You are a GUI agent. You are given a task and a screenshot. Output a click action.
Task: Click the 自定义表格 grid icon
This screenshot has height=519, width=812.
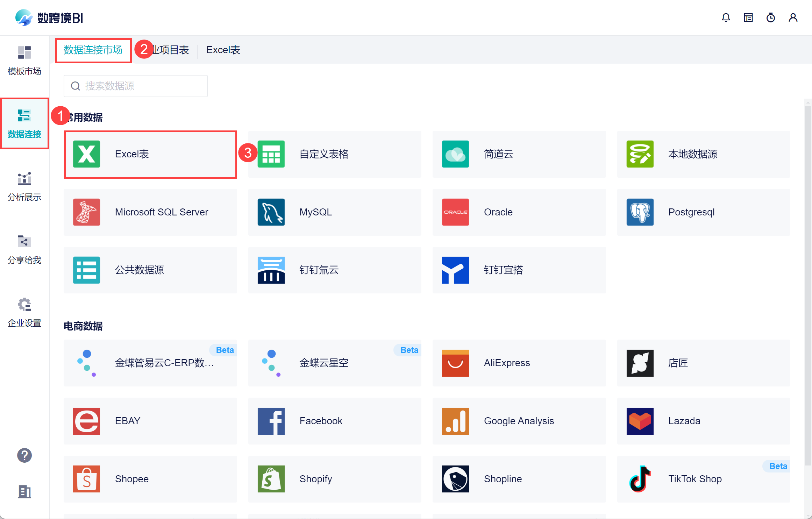(x=271, y=154)
